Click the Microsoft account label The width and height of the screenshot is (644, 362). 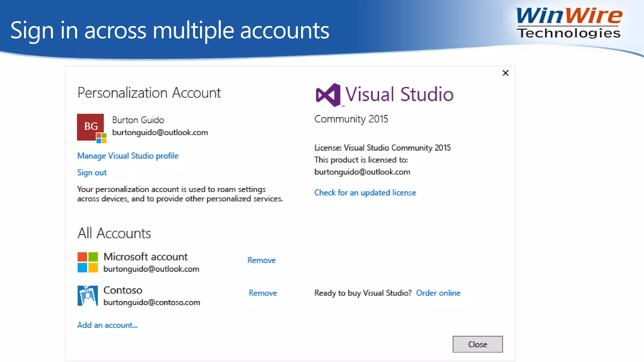(146, 257)
